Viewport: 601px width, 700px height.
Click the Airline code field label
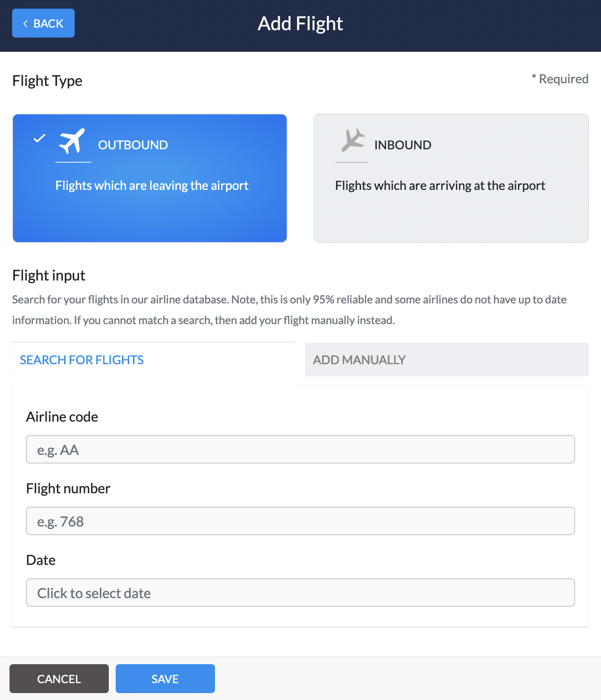click(x=62, y=417)
